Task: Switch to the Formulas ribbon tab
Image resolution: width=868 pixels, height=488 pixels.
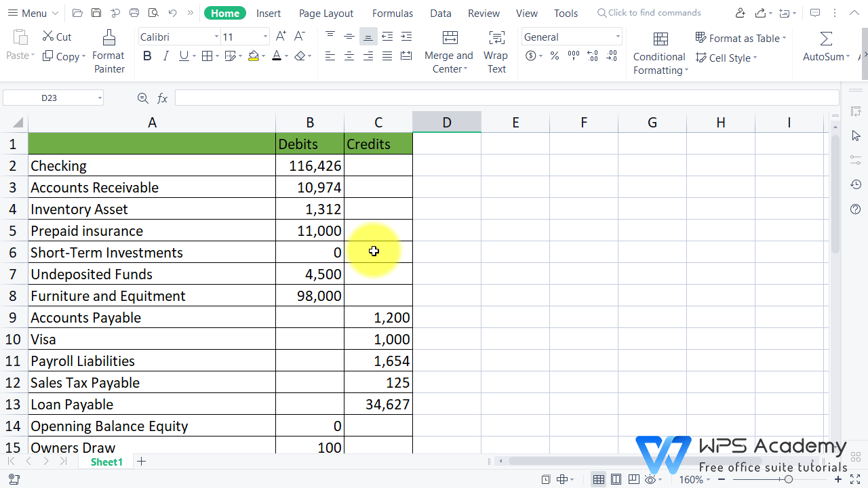Action: [x=392, y=12]
